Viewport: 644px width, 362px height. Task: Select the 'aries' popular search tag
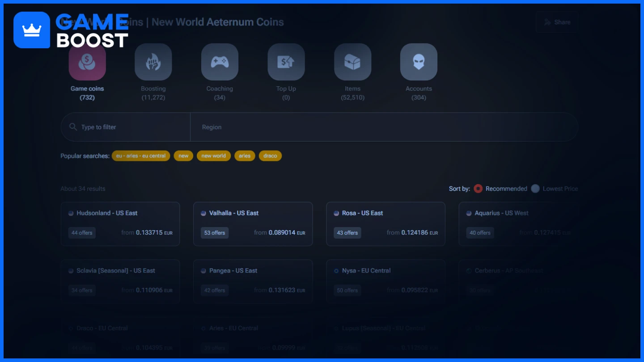(x=245, y=156)
